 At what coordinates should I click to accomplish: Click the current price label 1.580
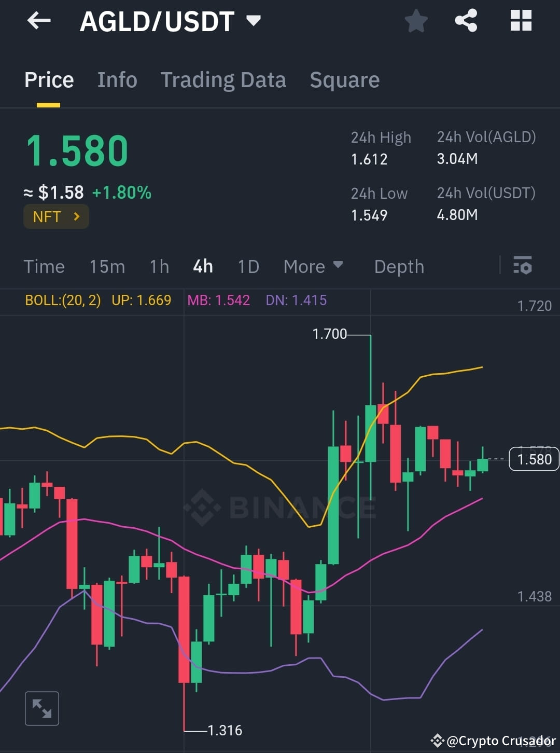pyautogui.click(x=534, y=459)
